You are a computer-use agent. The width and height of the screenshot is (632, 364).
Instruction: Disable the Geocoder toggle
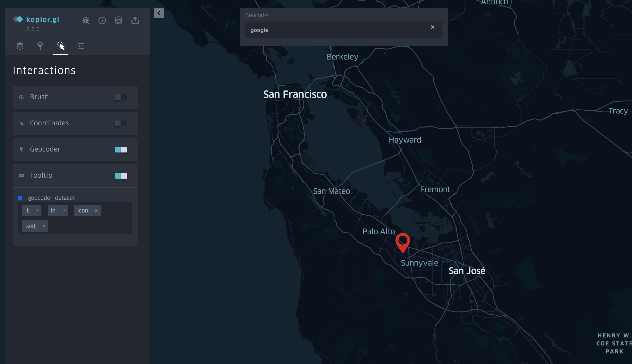[121, 149]
